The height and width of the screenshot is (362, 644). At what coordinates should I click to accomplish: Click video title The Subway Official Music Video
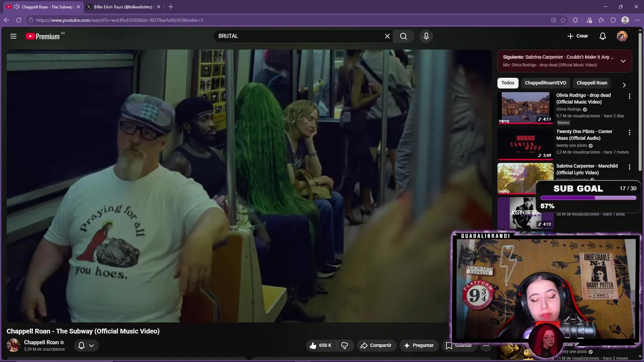coord(83,331)
